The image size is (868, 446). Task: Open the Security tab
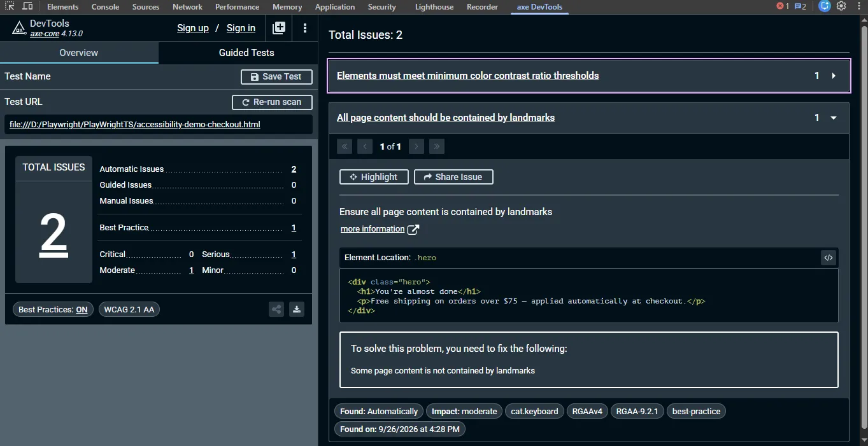coord(381,6)
